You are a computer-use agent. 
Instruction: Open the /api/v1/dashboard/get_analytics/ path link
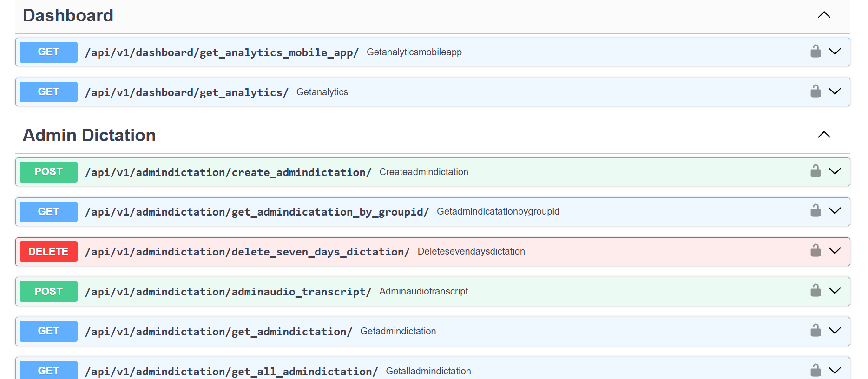[x=186, y=92]
